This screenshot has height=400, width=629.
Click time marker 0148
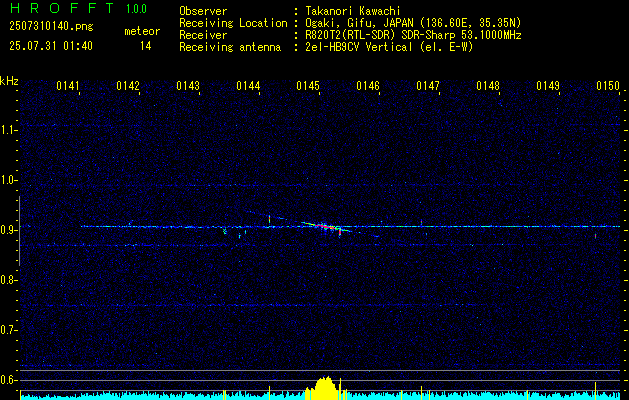(488, 86)
